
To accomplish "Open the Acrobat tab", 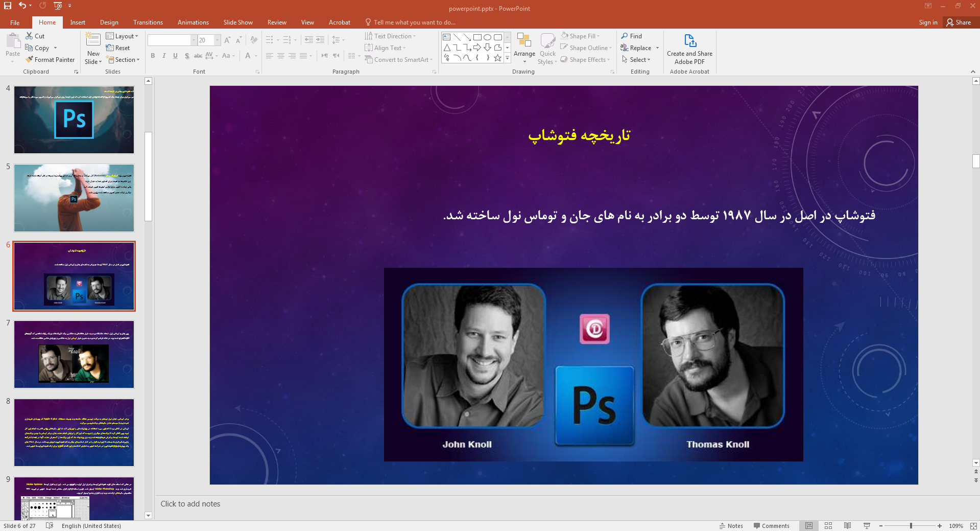I will click(x=340, y=22).
